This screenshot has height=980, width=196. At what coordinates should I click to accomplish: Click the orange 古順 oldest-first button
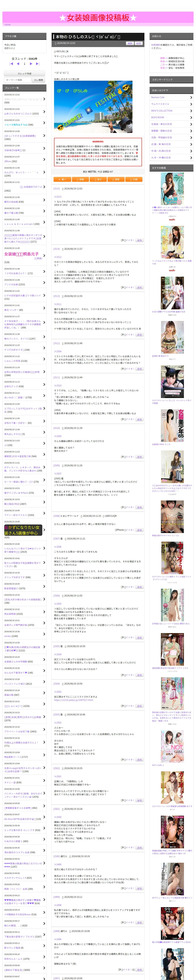point(134,179)
